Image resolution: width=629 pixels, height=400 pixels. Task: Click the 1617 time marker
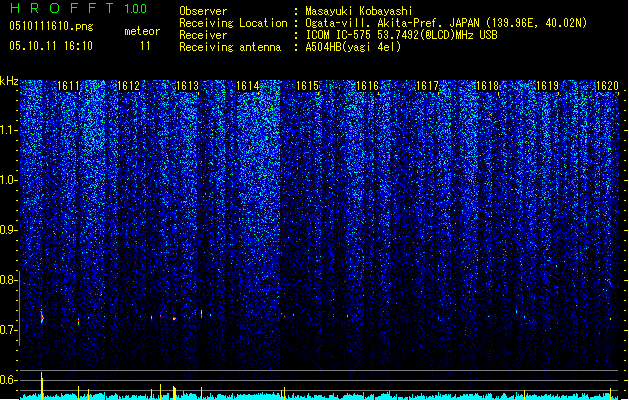click(428, 86)
